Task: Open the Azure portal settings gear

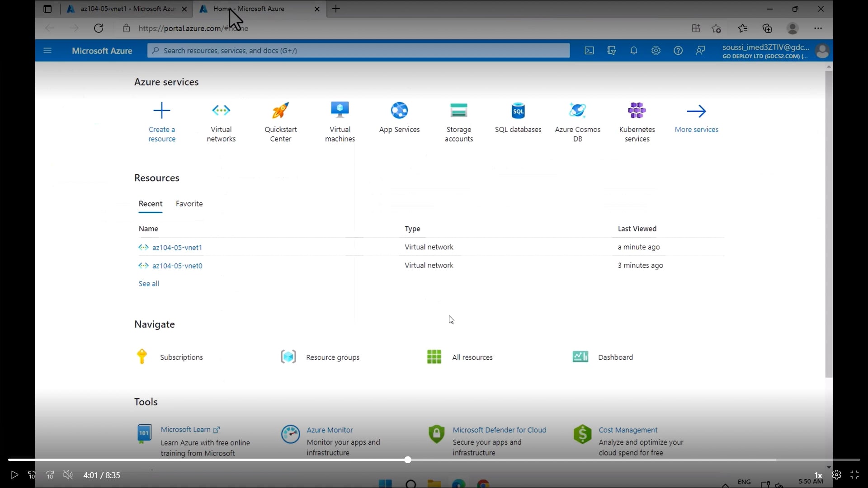Action: point(656,50)
